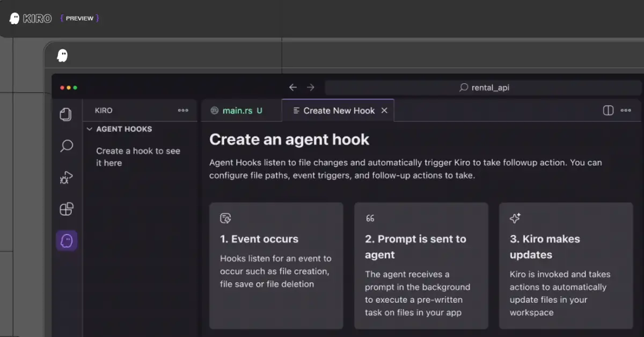Click the Agent Hooks description paragraph
The image size is (644, 337).
tap(406, 169)
